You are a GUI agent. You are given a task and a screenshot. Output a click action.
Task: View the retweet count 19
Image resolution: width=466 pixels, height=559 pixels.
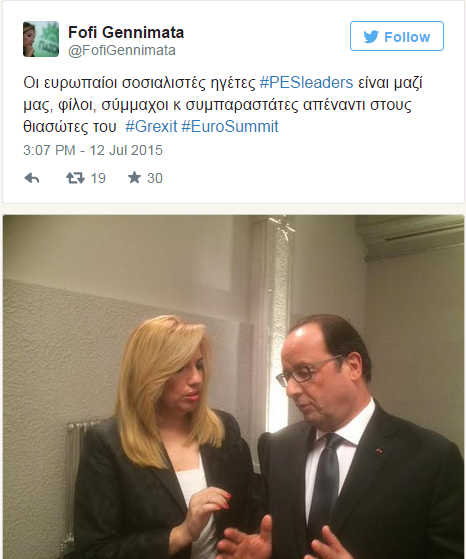click(x=98, y=178)
